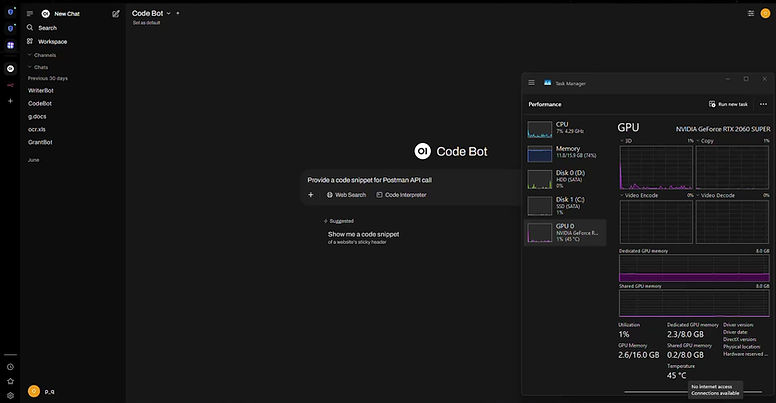
Task: Open the settings gear icon at bottom left
Action: (10, 396)
